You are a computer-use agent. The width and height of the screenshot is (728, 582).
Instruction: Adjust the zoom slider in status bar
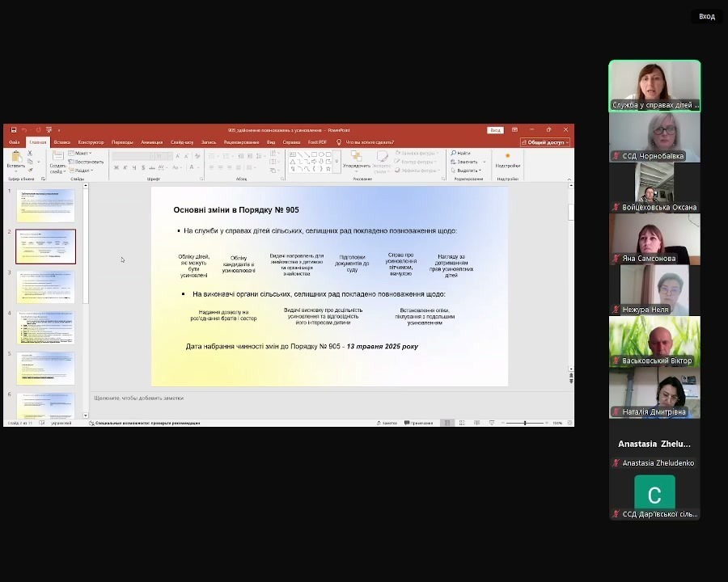(x=524, y=423)
